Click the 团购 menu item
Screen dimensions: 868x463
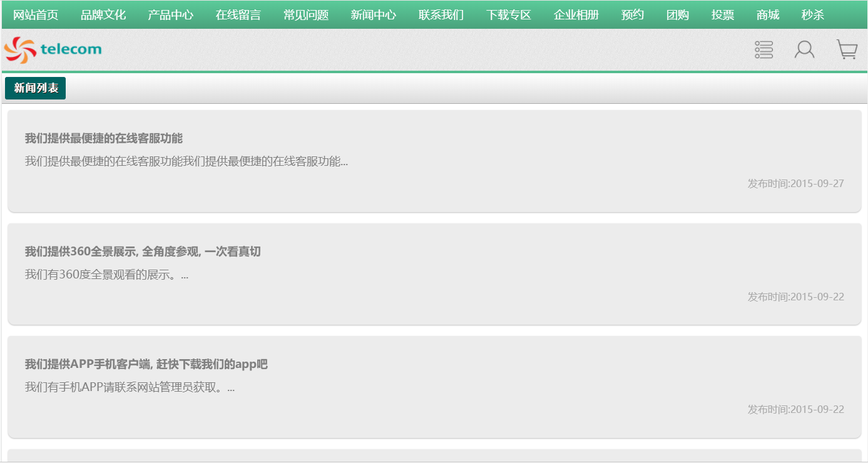[x=678, y=15]
